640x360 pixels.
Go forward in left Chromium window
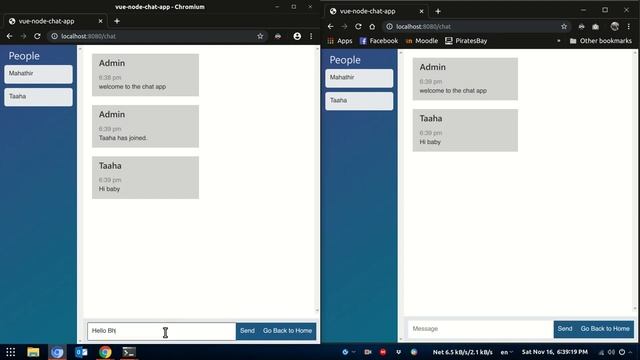[23, 36]
